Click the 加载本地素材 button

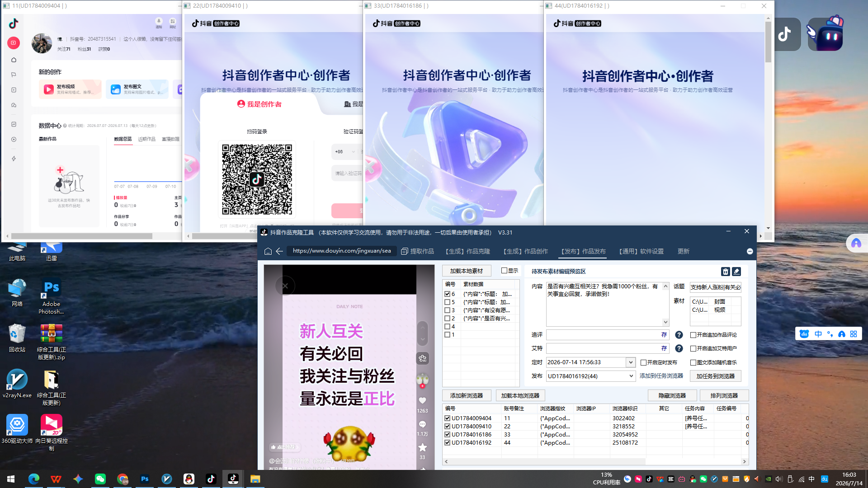[x=467, y=271]
